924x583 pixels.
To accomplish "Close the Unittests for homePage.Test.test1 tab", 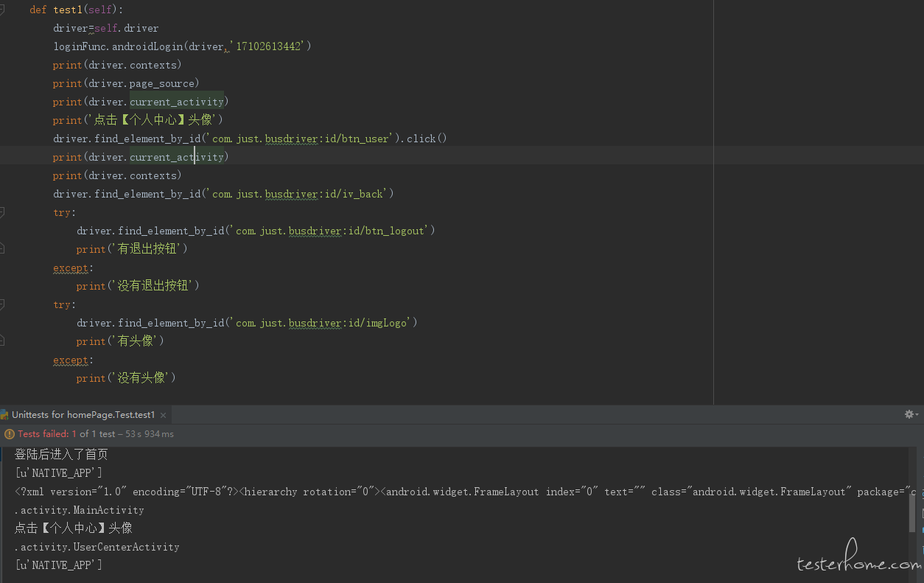I will 164,415.
